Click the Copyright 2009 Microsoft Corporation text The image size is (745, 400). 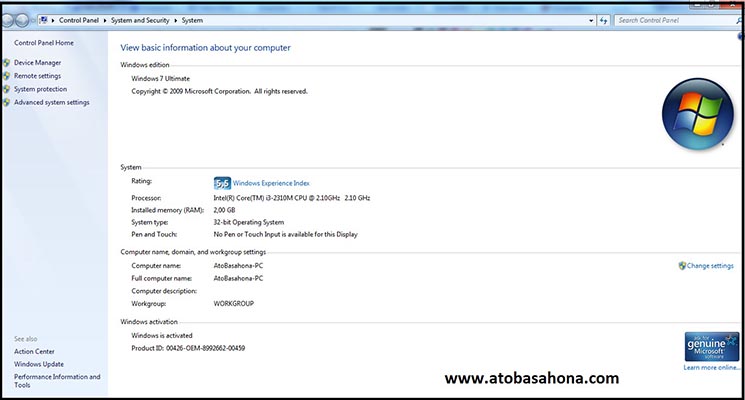(x=220, y=92)
